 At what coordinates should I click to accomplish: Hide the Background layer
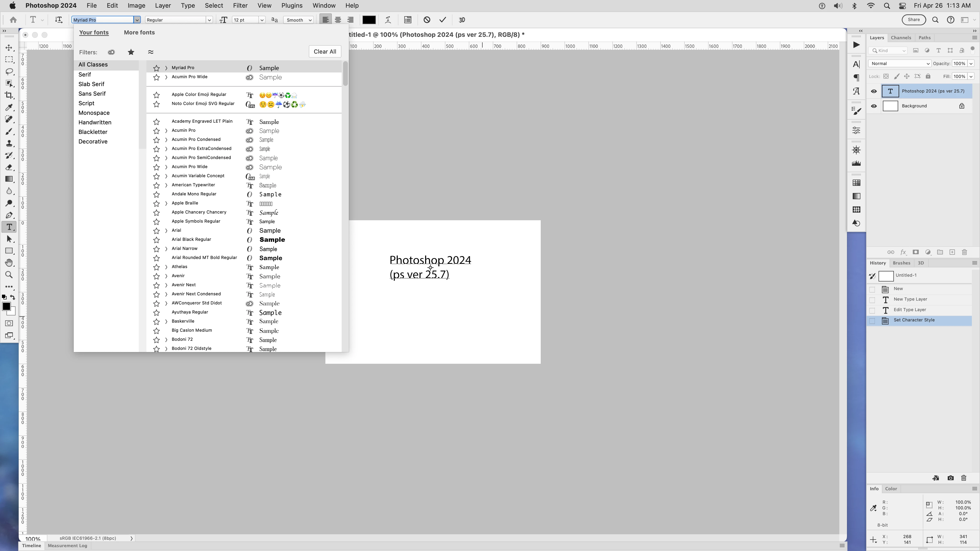pyautogui.click(x=874, y=106)
